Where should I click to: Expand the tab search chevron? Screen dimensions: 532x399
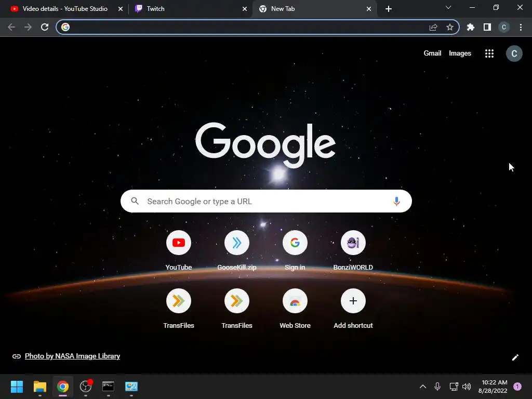pos(448,7)
